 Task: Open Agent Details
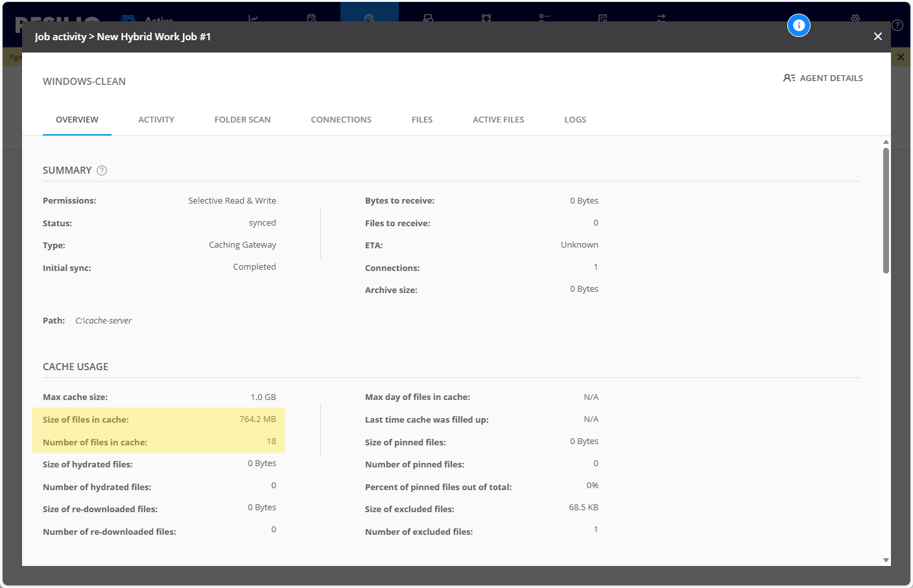[823, 78]
